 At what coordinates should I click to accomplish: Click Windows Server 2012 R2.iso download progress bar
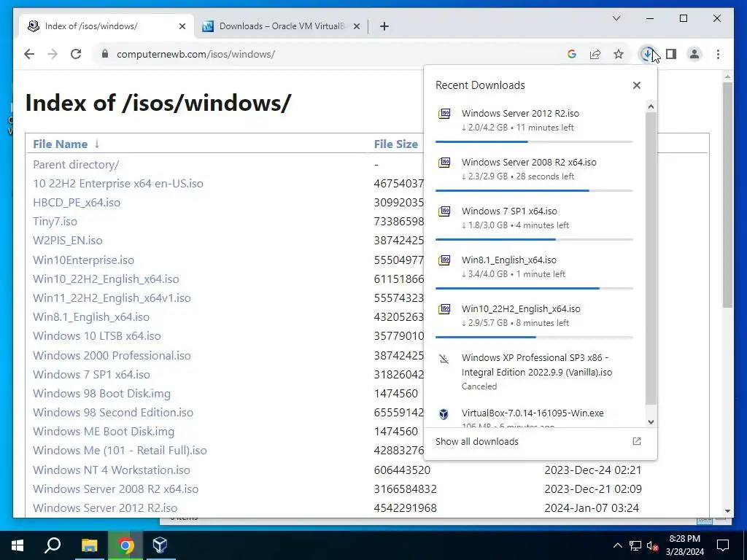click(534, 141)
